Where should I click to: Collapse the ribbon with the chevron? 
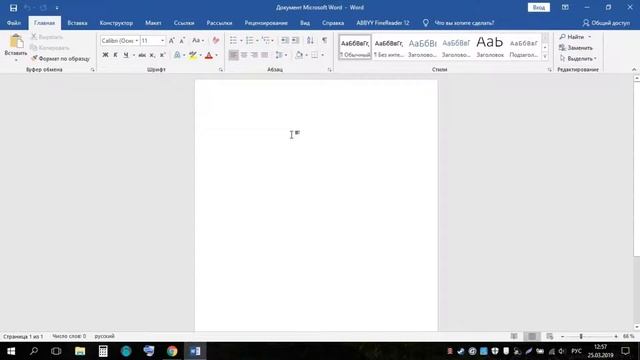pyautogui.click(x=634, y=70)
